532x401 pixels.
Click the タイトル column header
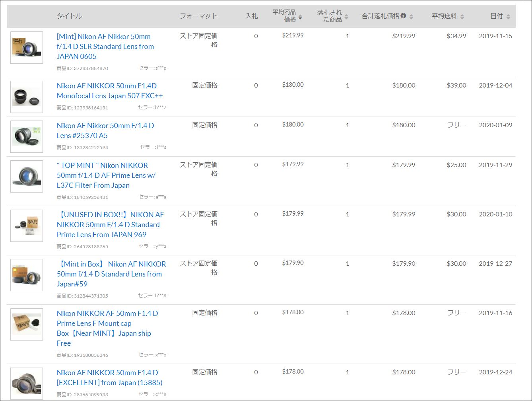point(69,16)
